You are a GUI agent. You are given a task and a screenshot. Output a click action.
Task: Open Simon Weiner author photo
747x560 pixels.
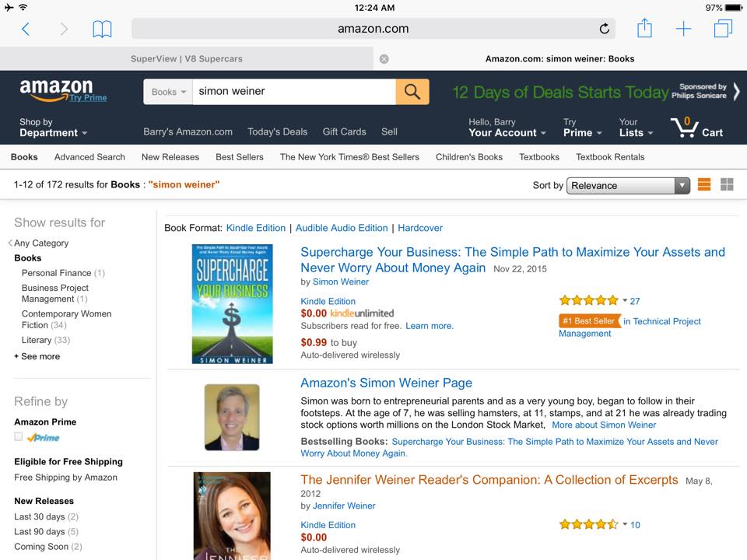click(232, 417)
